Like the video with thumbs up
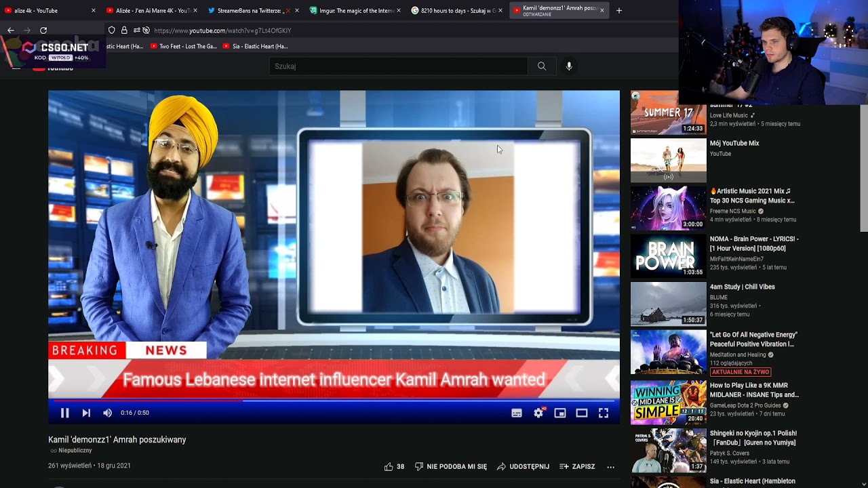 coord(394,466)
